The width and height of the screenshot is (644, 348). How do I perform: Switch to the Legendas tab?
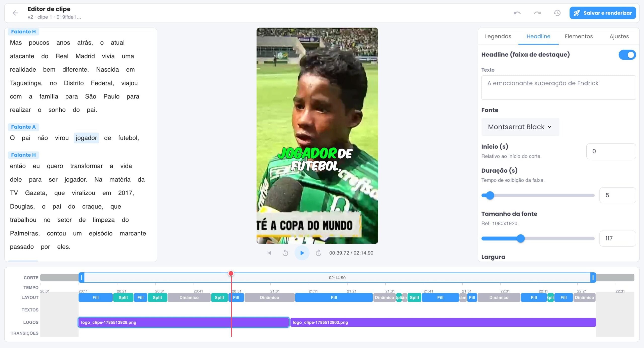pos(498,36)
